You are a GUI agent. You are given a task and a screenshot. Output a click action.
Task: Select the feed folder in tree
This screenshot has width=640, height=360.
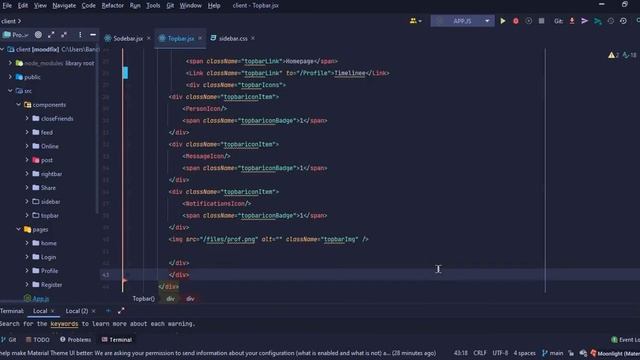point(47,132)
